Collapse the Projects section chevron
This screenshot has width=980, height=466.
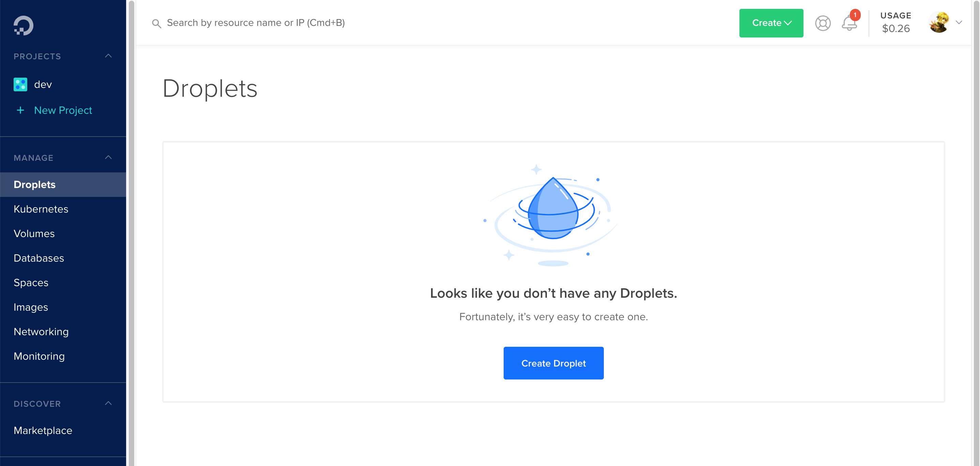pyautogui.click(x=108, y=56)
